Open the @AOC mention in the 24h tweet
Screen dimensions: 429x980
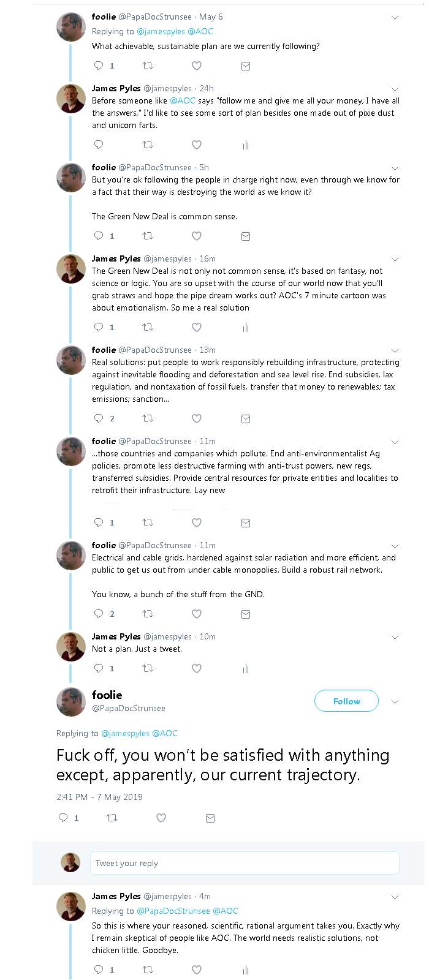click(183, 101)
